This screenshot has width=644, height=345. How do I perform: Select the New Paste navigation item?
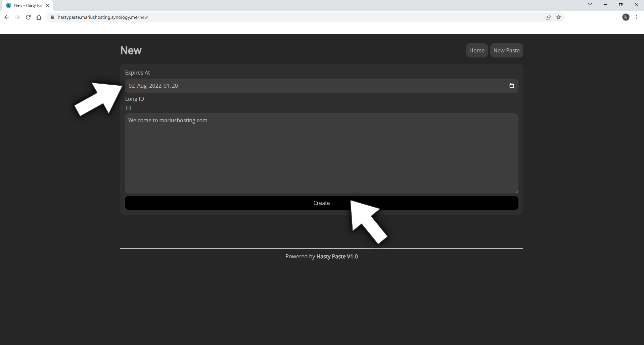click(506, 50)
